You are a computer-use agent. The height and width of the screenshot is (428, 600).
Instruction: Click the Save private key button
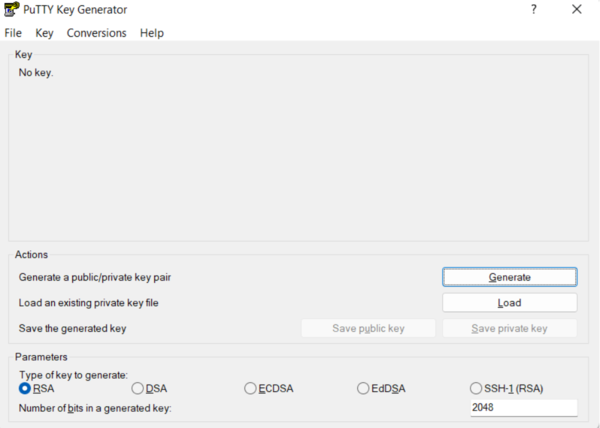click(509, 328)
